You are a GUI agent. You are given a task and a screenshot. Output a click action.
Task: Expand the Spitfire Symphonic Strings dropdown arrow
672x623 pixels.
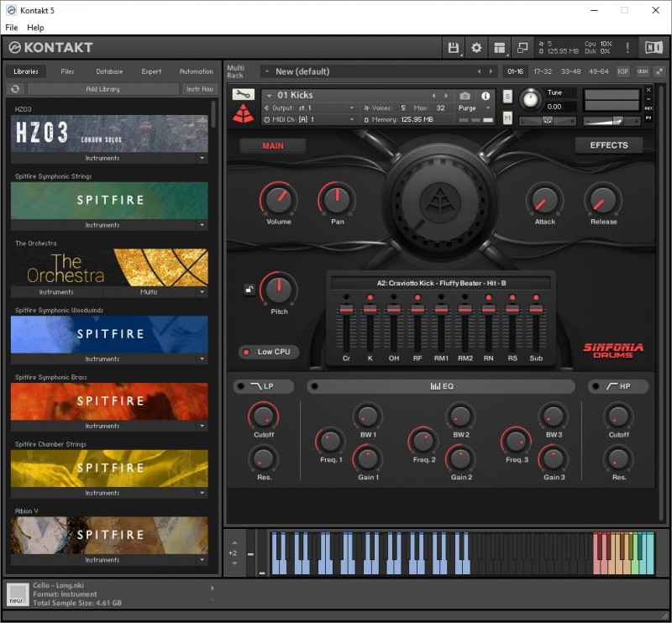[x=202, y=225]
